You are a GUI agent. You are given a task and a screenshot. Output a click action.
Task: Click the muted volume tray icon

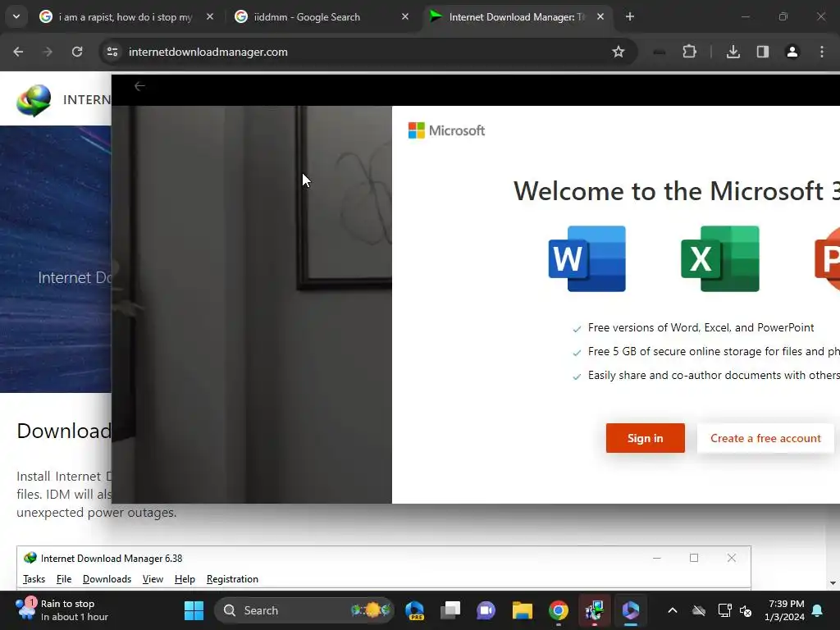pos(746,610)
